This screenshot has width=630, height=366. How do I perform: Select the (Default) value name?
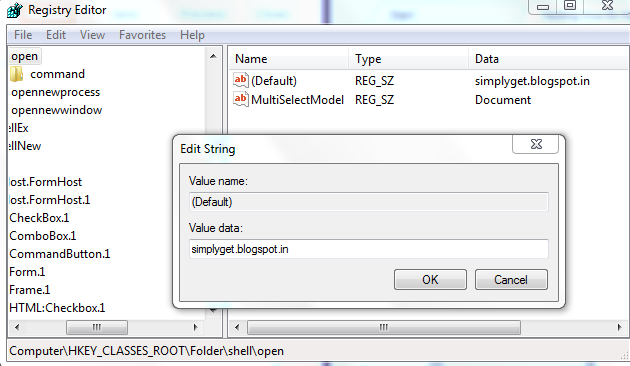tap(274, 81)
